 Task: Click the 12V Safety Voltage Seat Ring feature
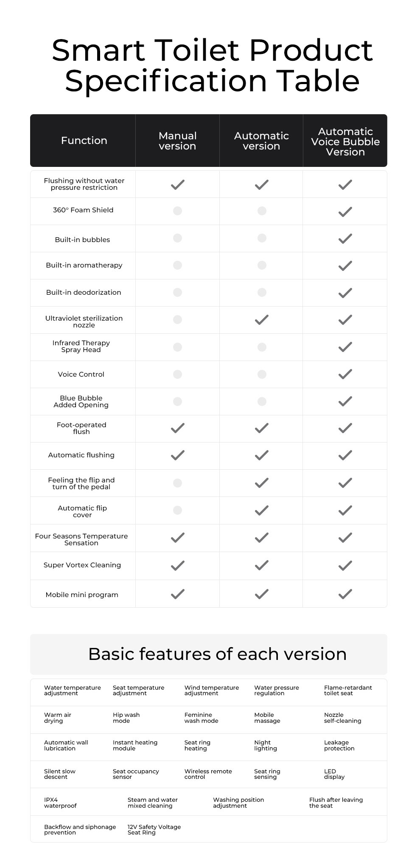pyautogui.click(x=154, y=830)
